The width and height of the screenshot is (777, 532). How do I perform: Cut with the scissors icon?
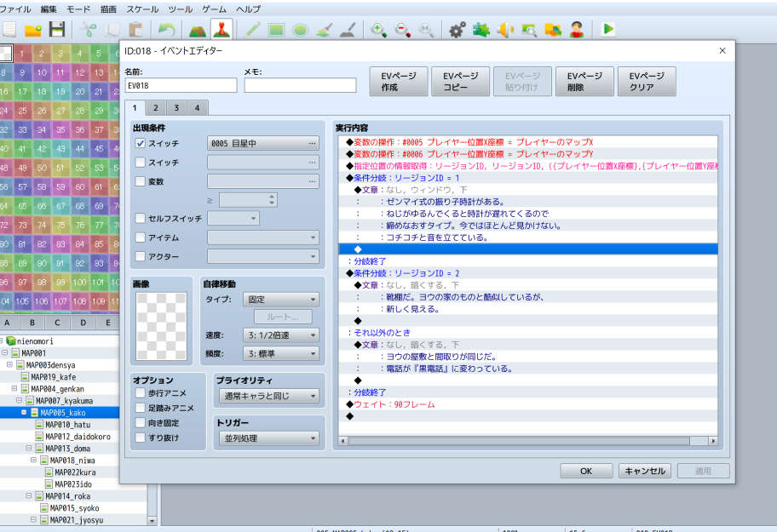pos(89,30)
